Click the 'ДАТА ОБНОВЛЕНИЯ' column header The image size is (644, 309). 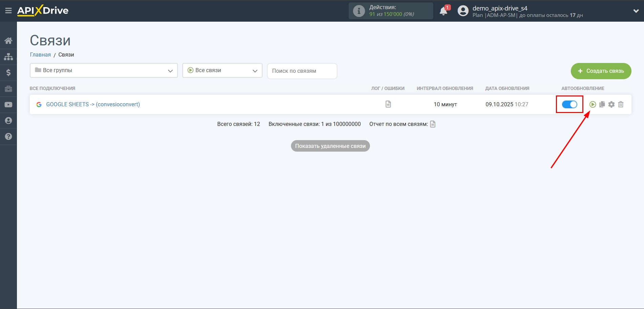click(x=507, y=88)
